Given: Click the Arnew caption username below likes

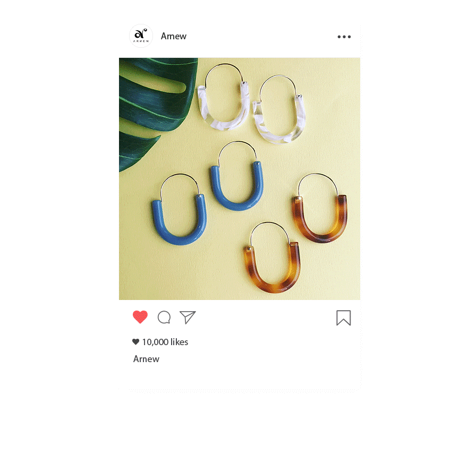Looking at the screenshot, I should coord(146,359).
